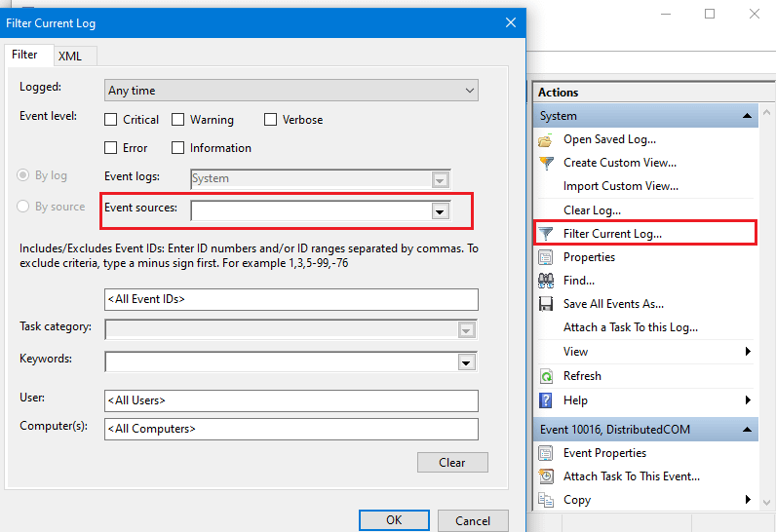Viewport: 776px width, 532px height.
Task: Collapse the System actions section
Action: pyautogui.click(x=747, y=116)
